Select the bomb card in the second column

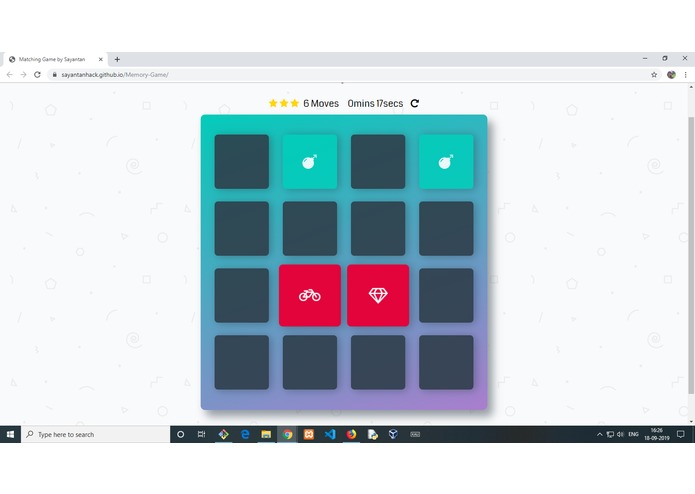(310, 162)
